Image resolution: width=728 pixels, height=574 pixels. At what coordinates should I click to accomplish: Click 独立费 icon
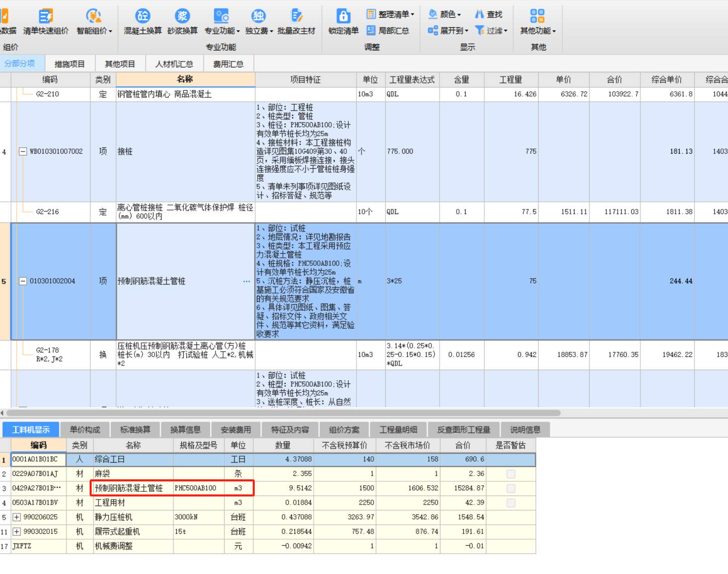258,16
